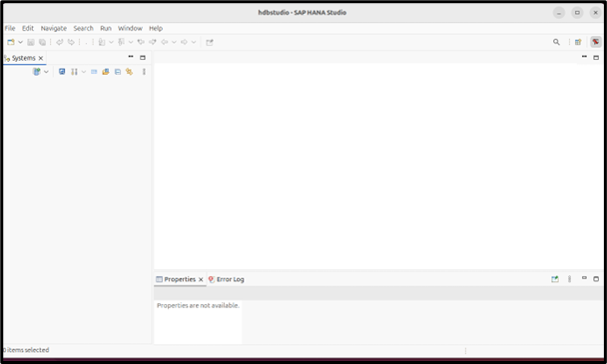The height and width of the screenshot is (364, 607).
Task: Click the System Monitor icon in Systems view
Action: 62,72
